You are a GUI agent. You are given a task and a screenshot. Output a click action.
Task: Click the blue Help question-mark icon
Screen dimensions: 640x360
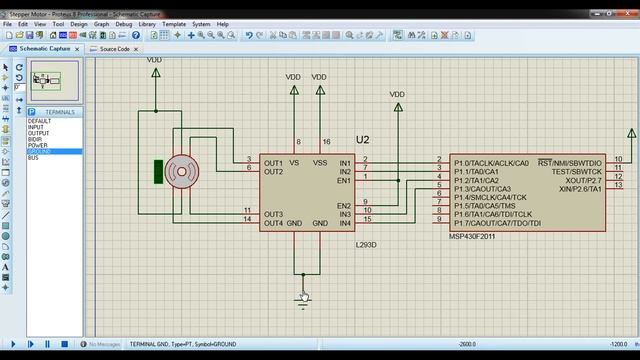[136, 36]
